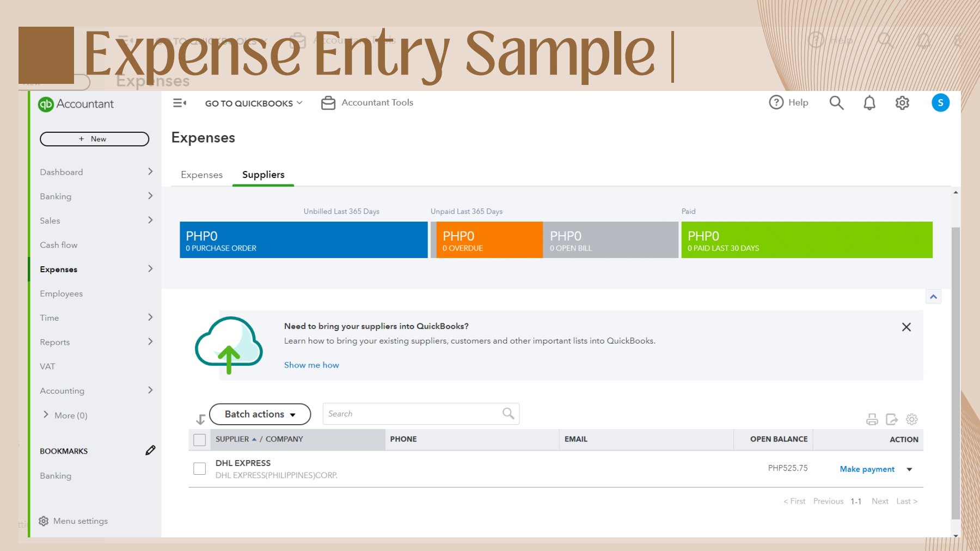This screenshot has height=551, width=980.
Task: Open the GO TO QUICKBOOKS dropdown
Action: point(254,103)
